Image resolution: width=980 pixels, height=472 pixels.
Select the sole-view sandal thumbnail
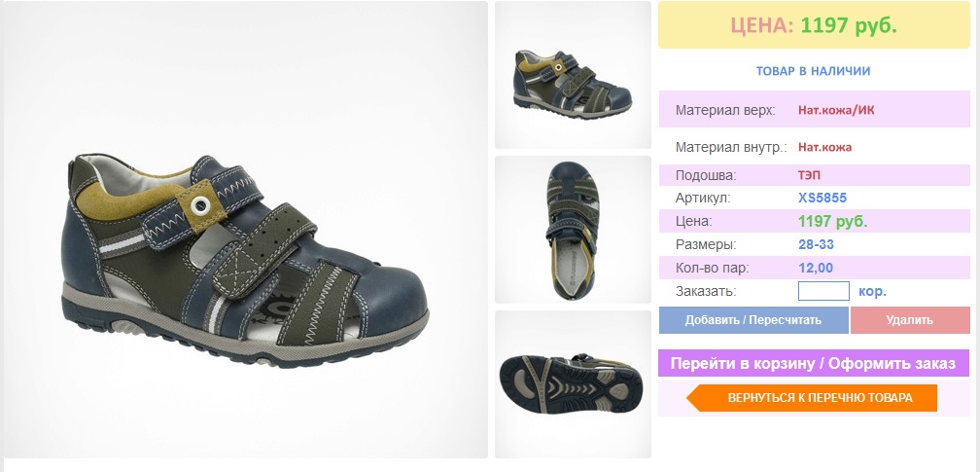point(574,384)
